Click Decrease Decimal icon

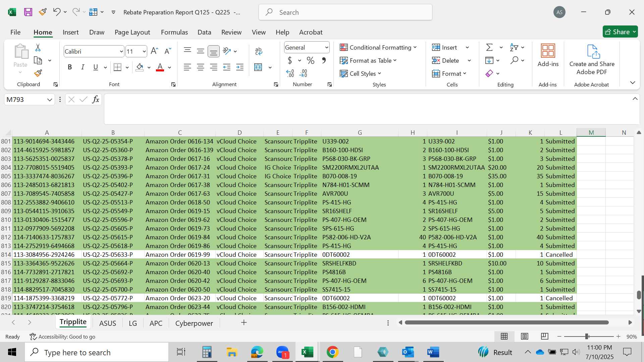(x=303, y=73)
